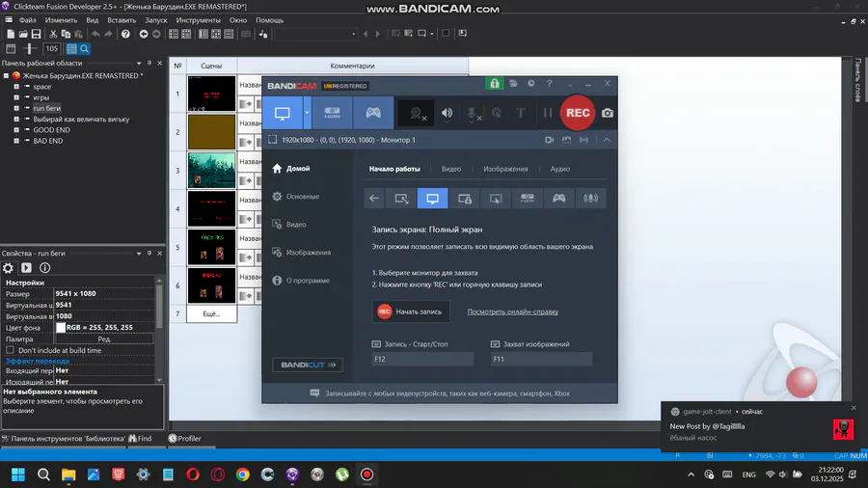
Task: Select rectangle area recording mode icon
Action: [401, 198]
